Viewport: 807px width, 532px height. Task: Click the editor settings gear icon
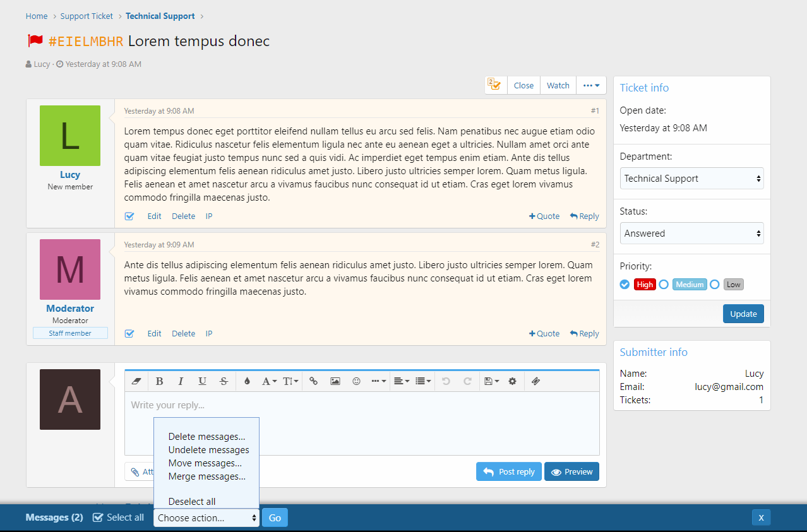pyautogui.click(x=512, y=381)
